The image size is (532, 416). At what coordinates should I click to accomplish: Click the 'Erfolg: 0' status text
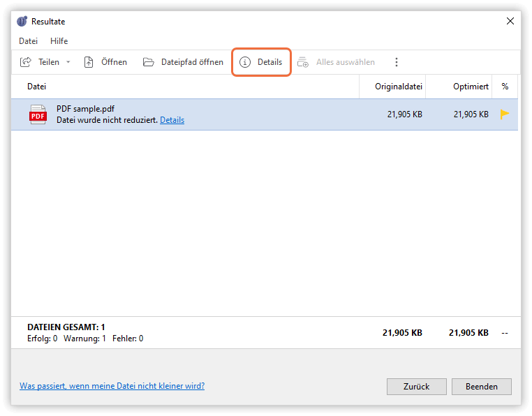(42, 339)
